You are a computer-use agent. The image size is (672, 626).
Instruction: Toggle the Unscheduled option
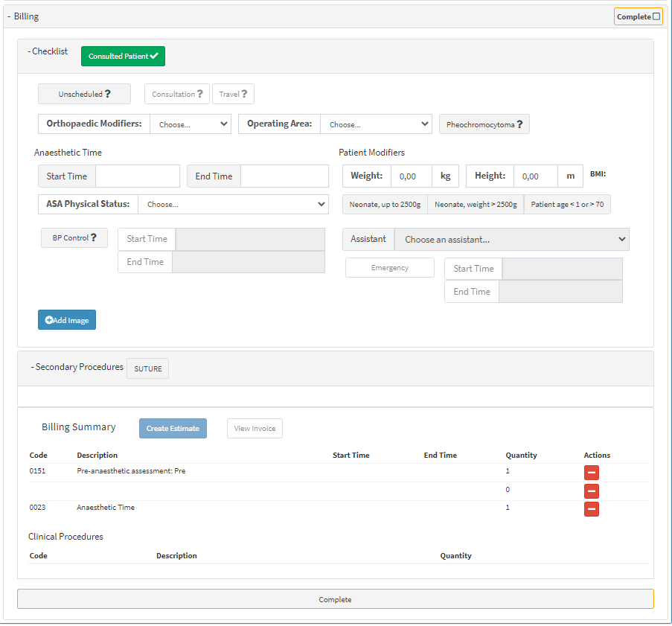coord(84,95)
